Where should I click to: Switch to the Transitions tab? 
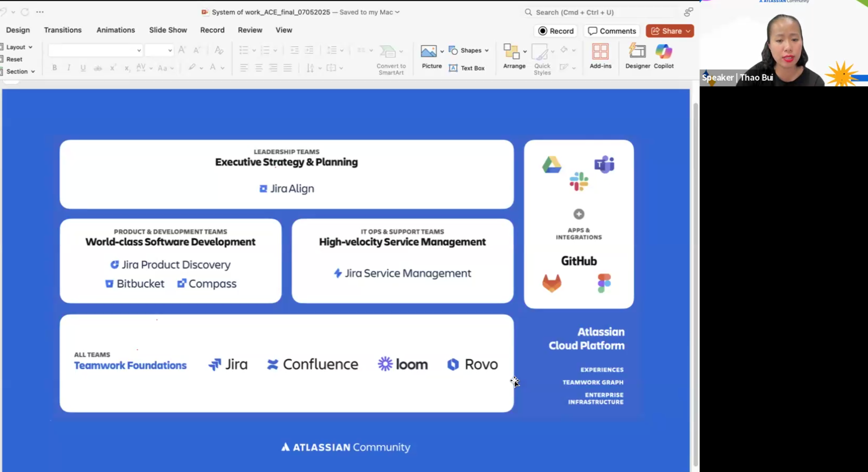tap(63, 30)
